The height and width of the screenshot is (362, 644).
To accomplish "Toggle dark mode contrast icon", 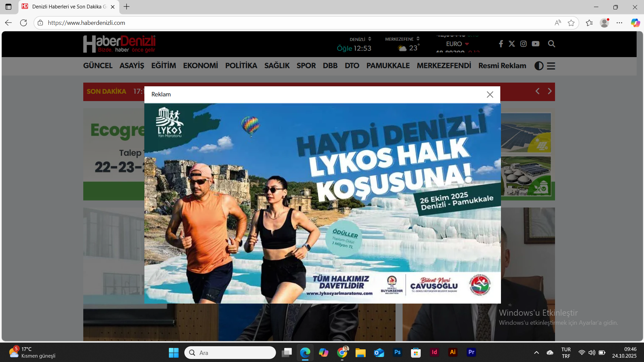I will [539, 66].
